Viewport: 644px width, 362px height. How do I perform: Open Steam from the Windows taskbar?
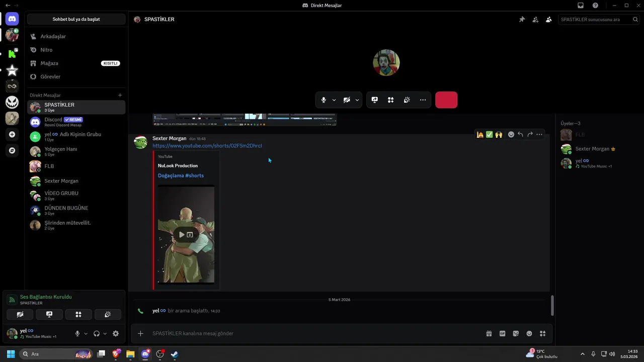(x=174, y=354)
